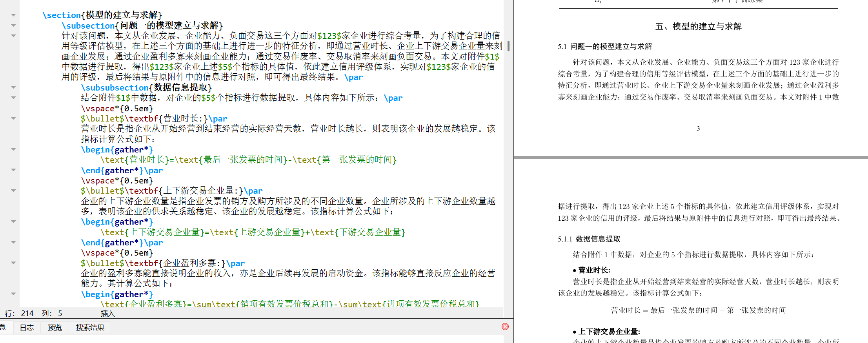Click fold arrow beside \end{gather*} after 营业时长 formula
Image resolution: width=868 pixels, height=343 pixels.
click(x=13, y=170)
